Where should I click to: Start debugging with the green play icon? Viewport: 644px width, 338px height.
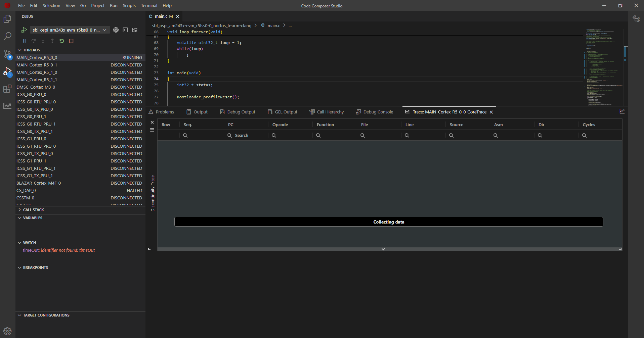point(24,30)
